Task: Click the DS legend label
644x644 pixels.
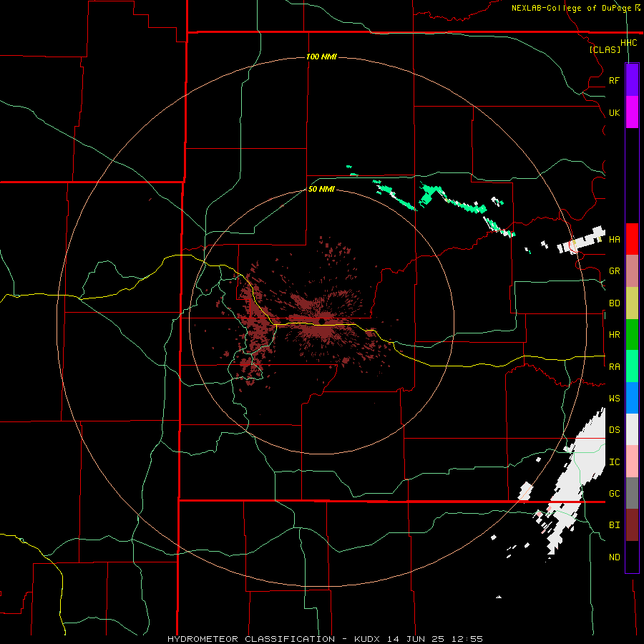Action: click(x=614, y=430)
